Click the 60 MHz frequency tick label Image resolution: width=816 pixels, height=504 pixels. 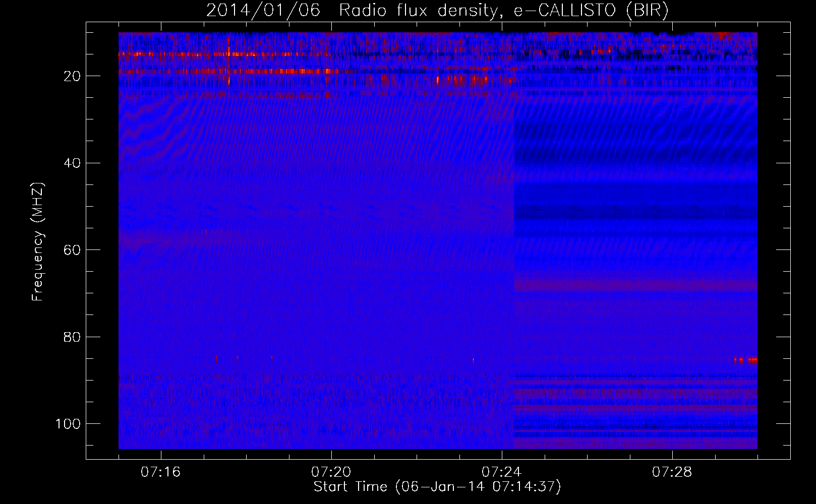click(x=72, y=250)
